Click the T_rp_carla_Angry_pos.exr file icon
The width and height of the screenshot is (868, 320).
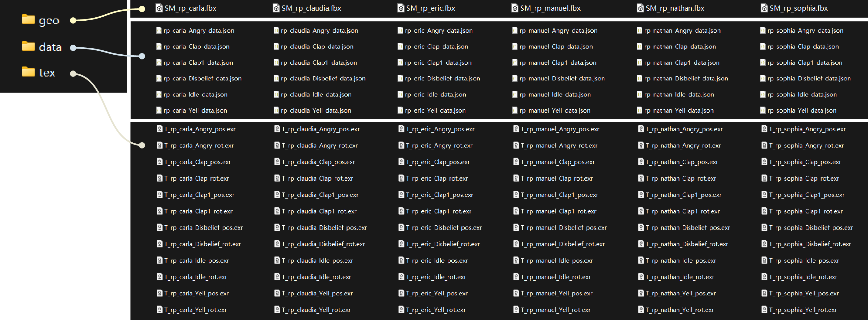pyautogui.click(x=160, y=129)
